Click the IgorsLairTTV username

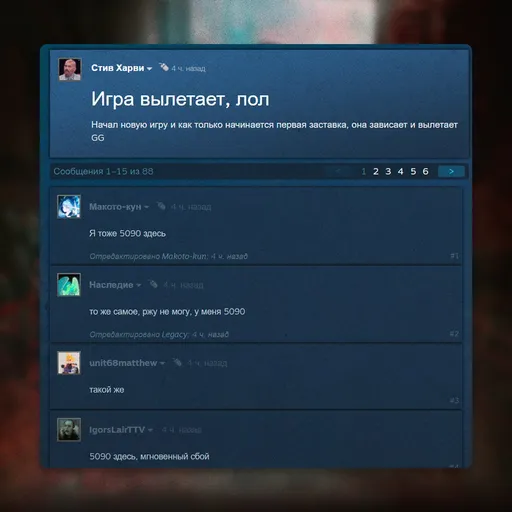tap(117, 430)
